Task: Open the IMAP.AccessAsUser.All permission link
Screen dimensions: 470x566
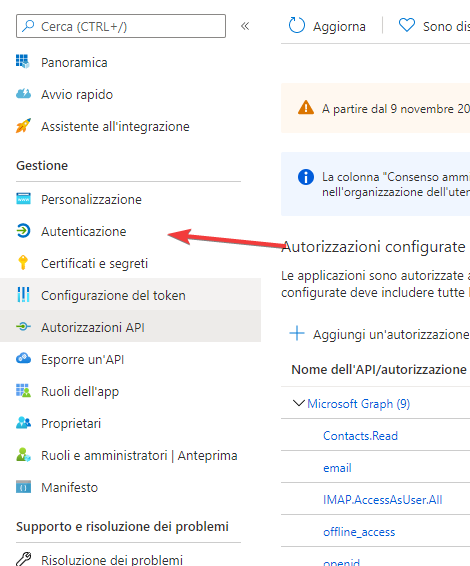Action: pyautogui.click(x=382, y=500)
